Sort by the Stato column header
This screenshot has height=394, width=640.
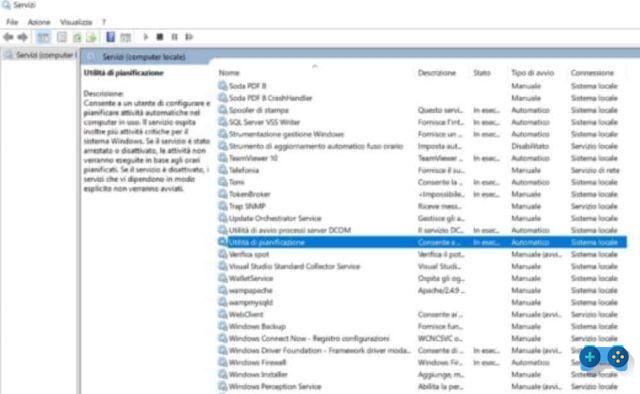482,73
